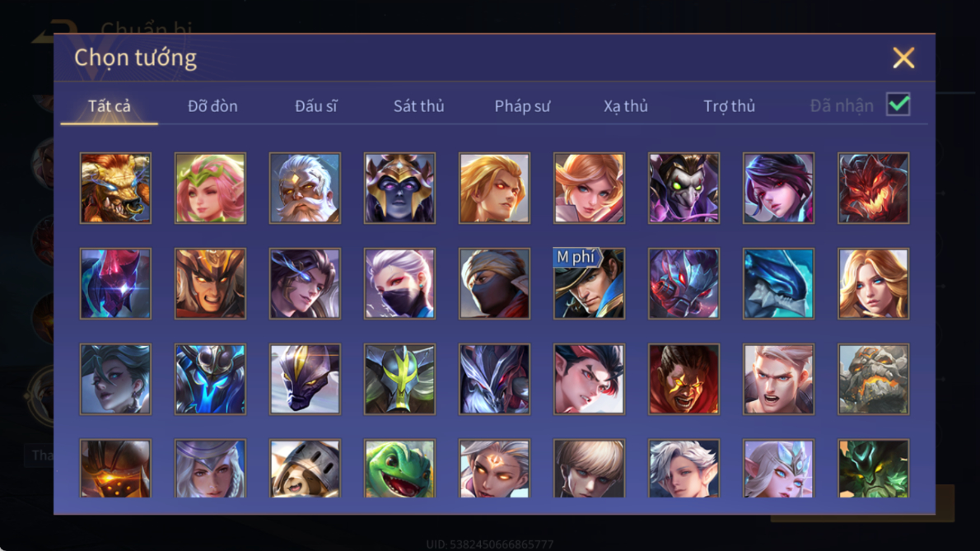Screen dimensions: 980x551
Task: Open the Trợ thủ tab
Action: 730,106
